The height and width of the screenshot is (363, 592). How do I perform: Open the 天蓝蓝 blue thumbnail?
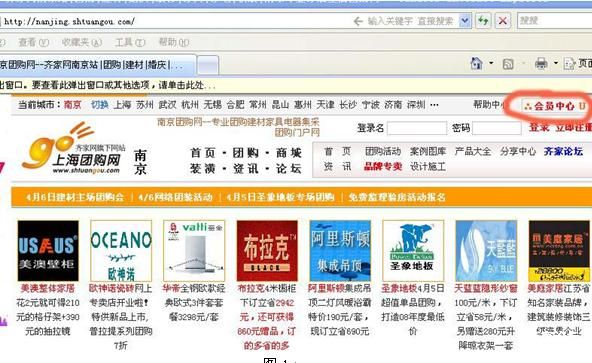pyautogui.click(x=486, y=251)
